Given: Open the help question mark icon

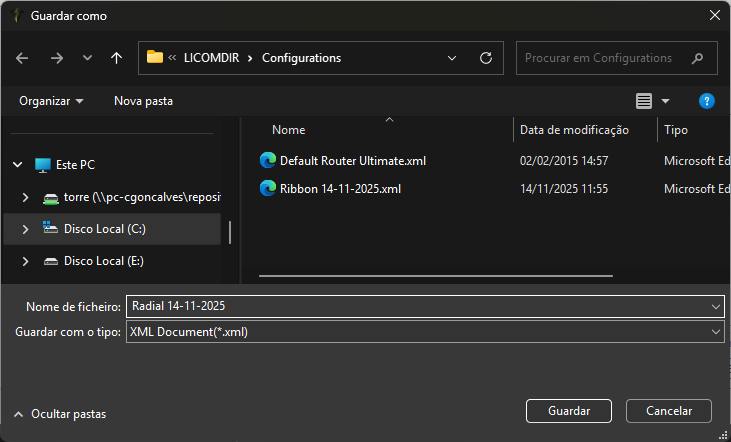Looking at the screenshot, I should tap(706, 101).
